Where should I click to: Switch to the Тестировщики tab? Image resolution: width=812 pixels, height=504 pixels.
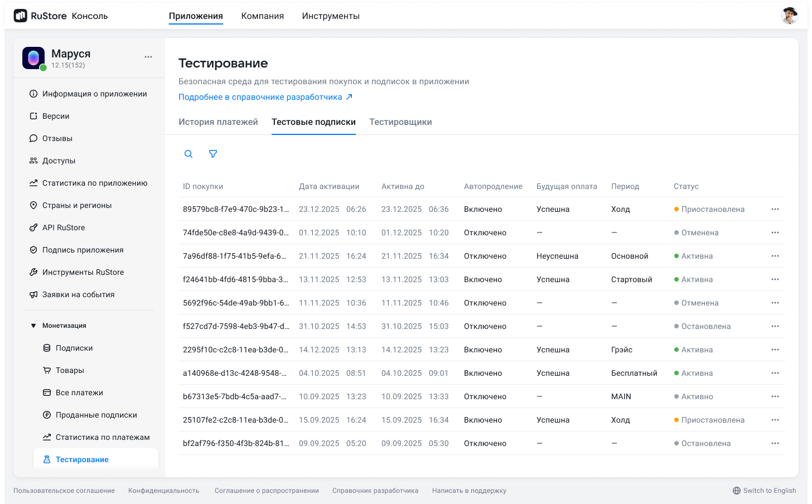[x=400, y=122]
